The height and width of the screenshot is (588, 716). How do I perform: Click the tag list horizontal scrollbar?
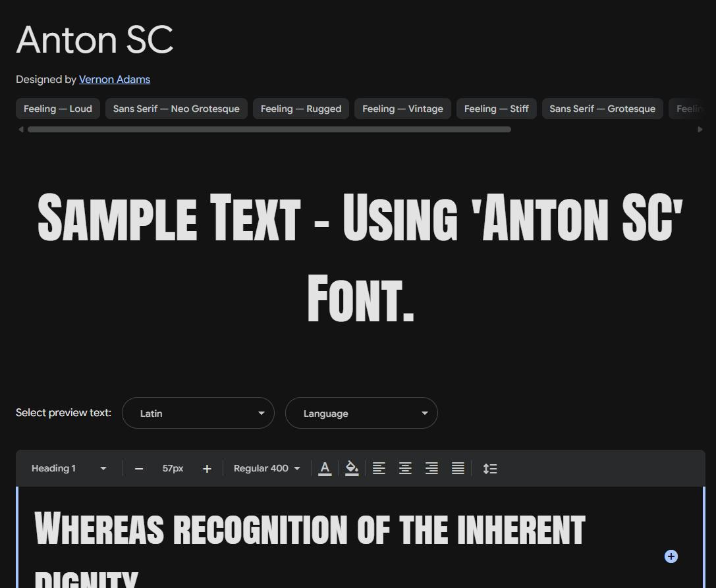pyautogui.click(x=269, y=130)
